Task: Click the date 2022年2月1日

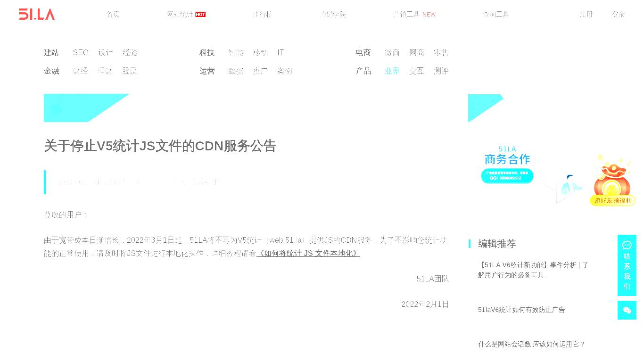Action: click(425, 304)
